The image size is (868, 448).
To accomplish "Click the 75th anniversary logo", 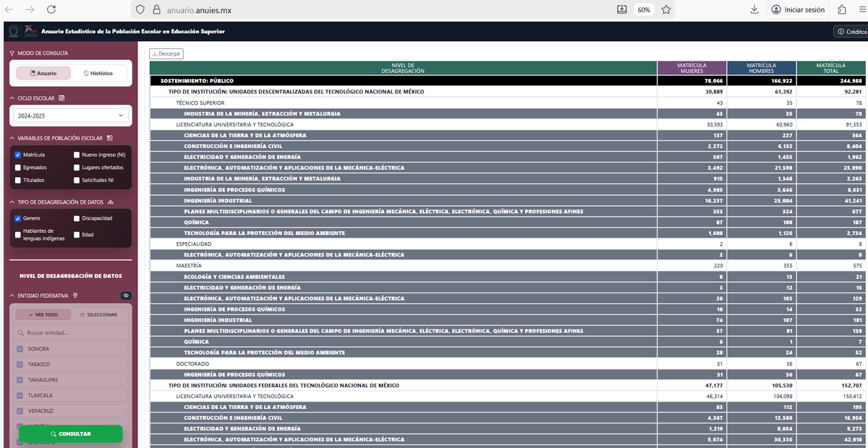I will point(31,31).
